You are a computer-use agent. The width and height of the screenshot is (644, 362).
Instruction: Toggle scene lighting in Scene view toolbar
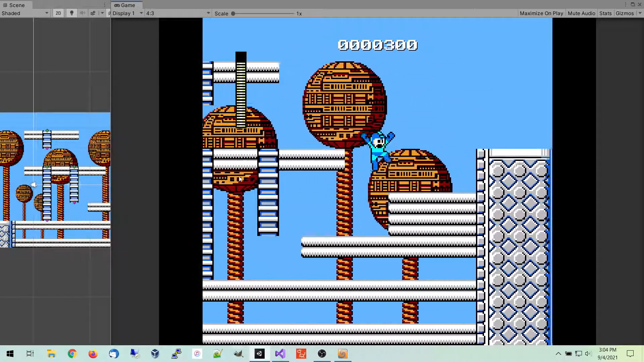pos(71,13)
